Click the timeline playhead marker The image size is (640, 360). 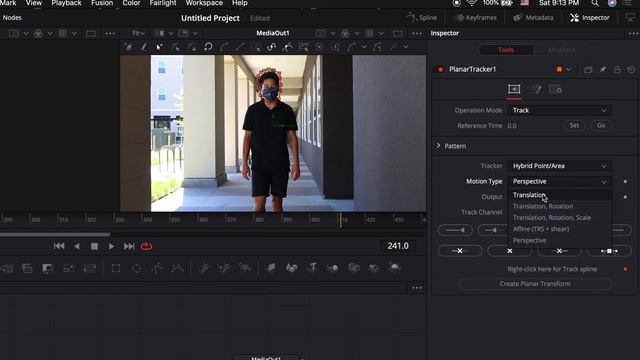[340, 220]
